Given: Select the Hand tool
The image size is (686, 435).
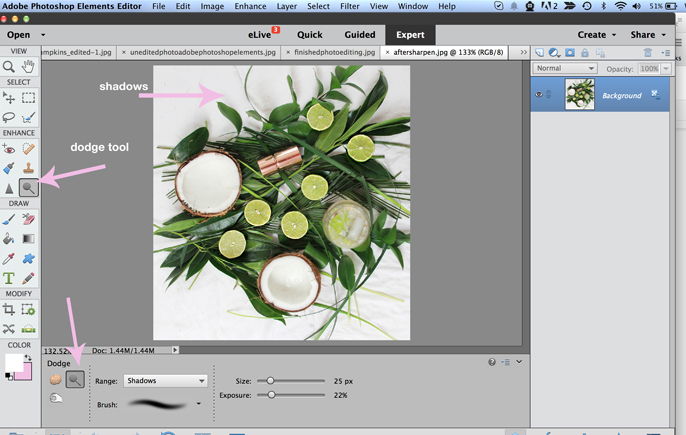Looking at the screenshot, I should [28, 66].
